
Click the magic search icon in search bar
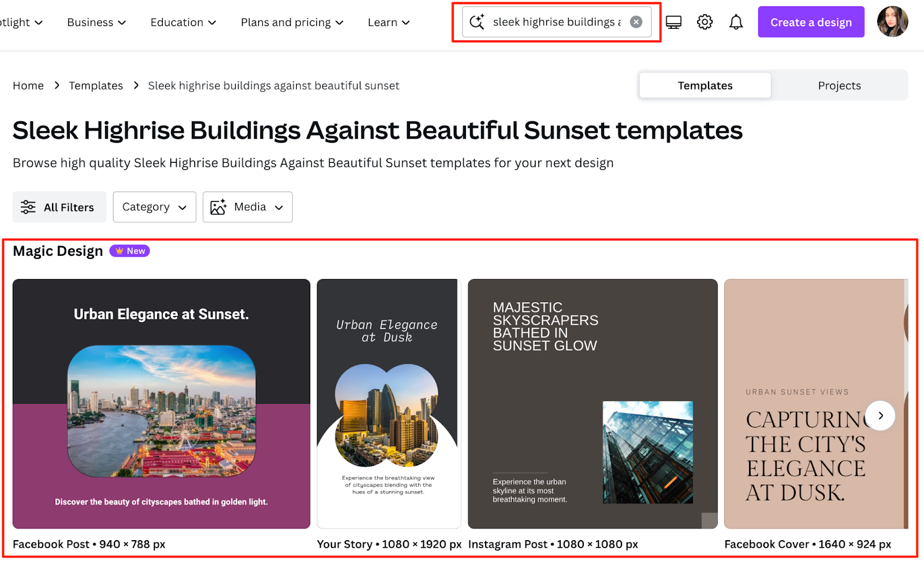click(477, 22)
